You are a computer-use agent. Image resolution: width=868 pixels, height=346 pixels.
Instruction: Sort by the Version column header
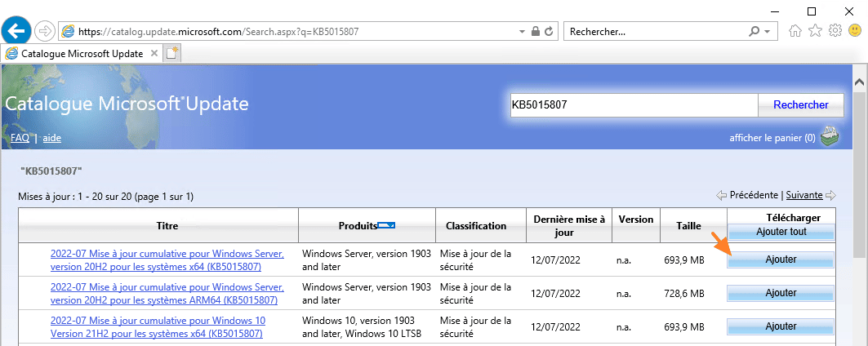click(x=636, y=220)
